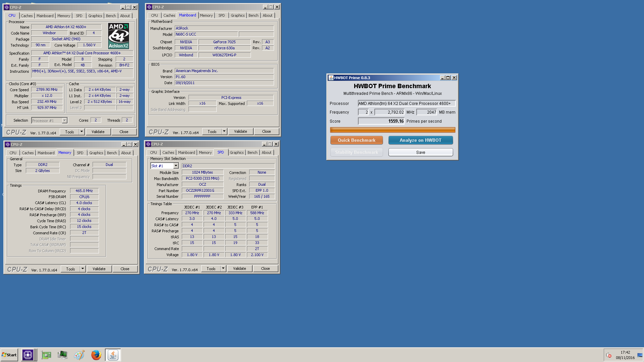
Task: Open the About tab in SPD CPU-Z window
Action: point(267,153)
